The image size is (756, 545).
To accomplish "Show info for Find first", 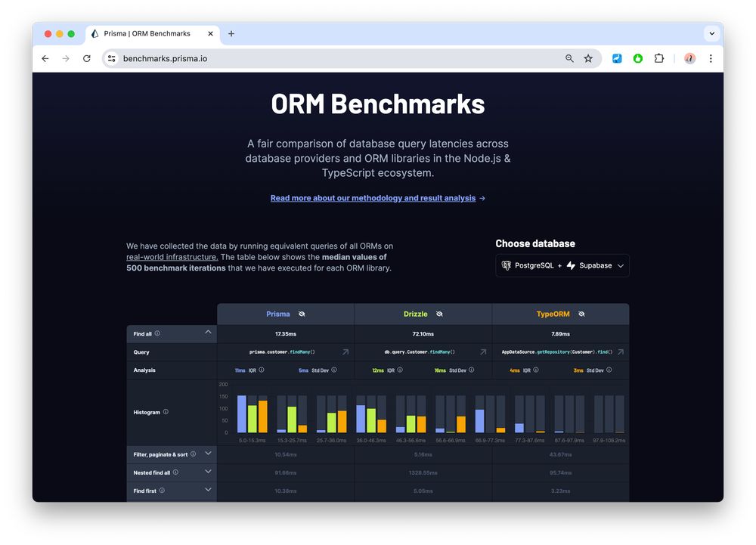I will (162, 491).
